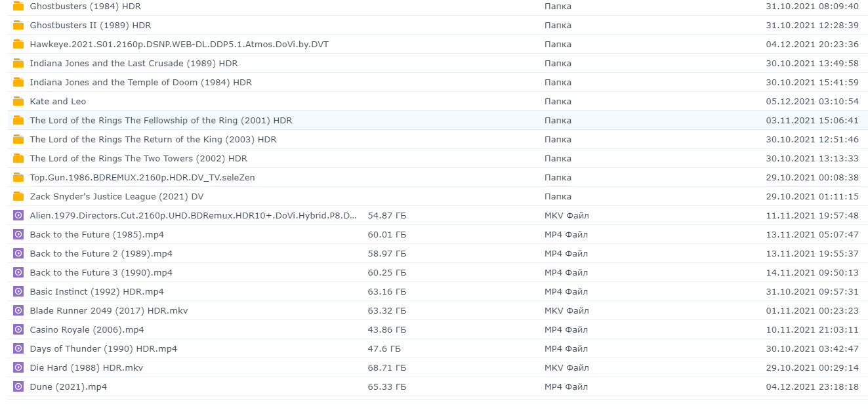
Task: Click video icon of Blade Runner 2049 file
Action: tap(18, 311)
